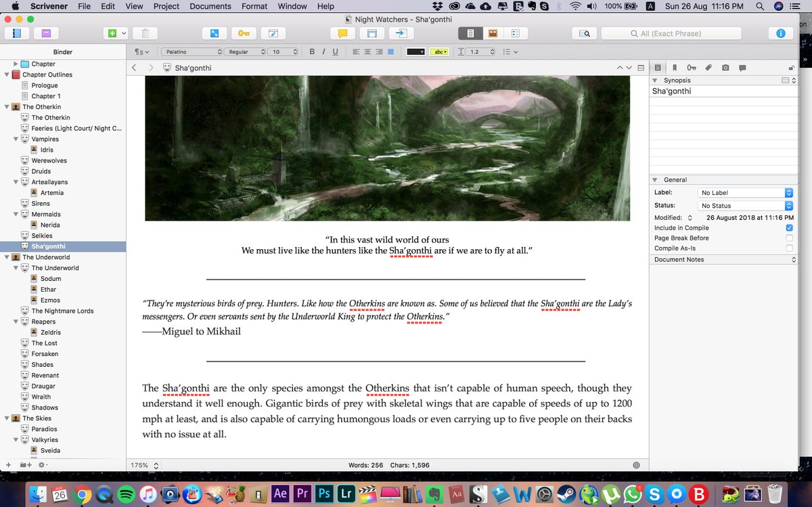Toggle the blue Inspector info button

pyautogui.click(x=780, y=33)
